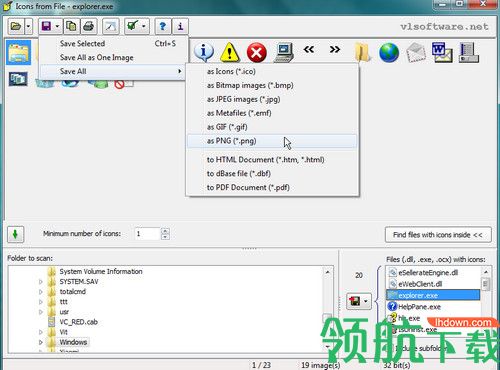Increase minimum number of icons with up arrow

[165, 231]
